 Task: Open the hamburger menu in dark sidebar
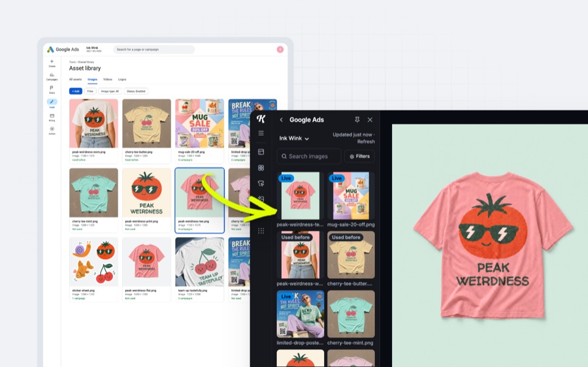[x=261, y=133]
